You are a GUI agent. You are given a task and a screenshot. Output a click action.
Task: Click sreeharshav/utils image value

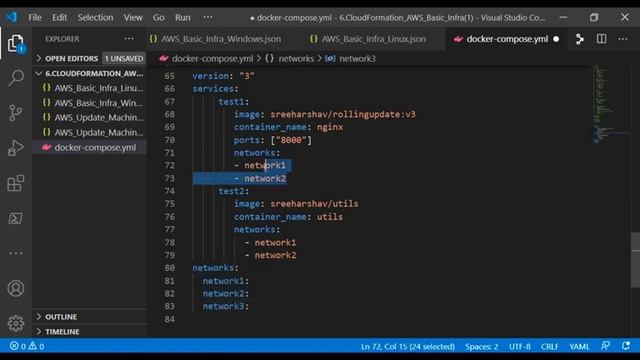coord(314,204)
